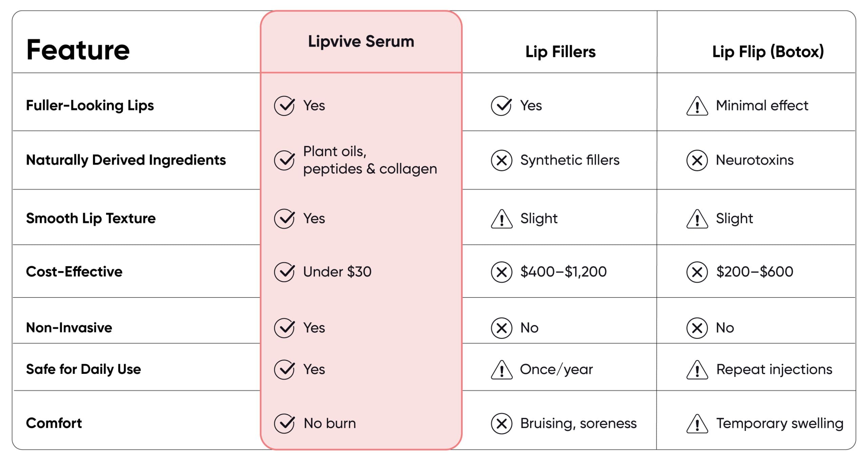The height and width of the screenshot is (460, 868).
Task: Click the warning triangle next to Temporary swelling
Action: 697,423
